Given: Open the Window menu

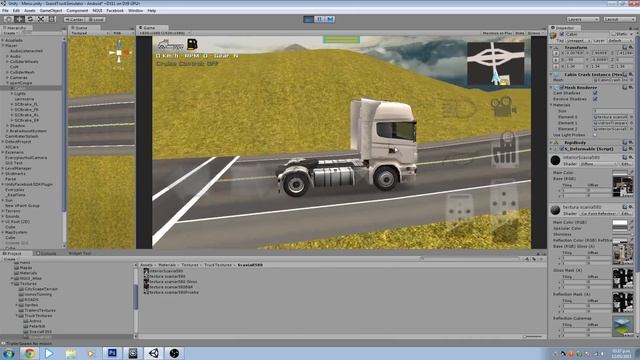Looking at the screenshot, I should tap(136, 11).
